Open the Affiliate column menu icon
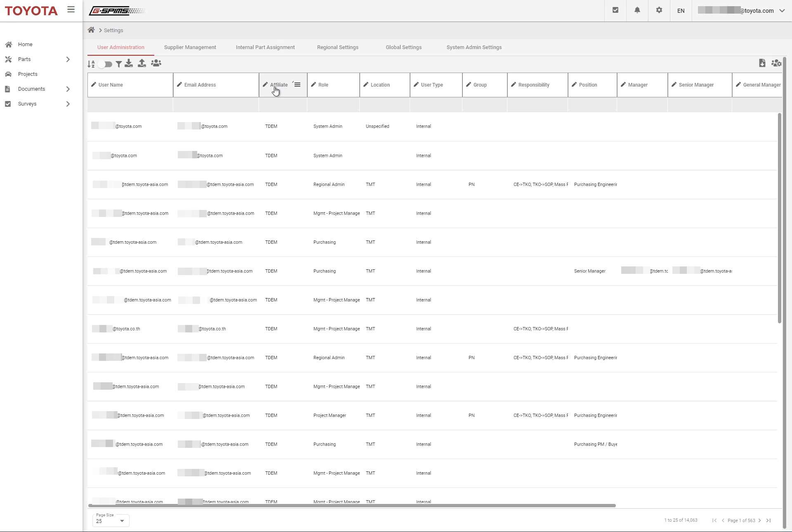 297,85
